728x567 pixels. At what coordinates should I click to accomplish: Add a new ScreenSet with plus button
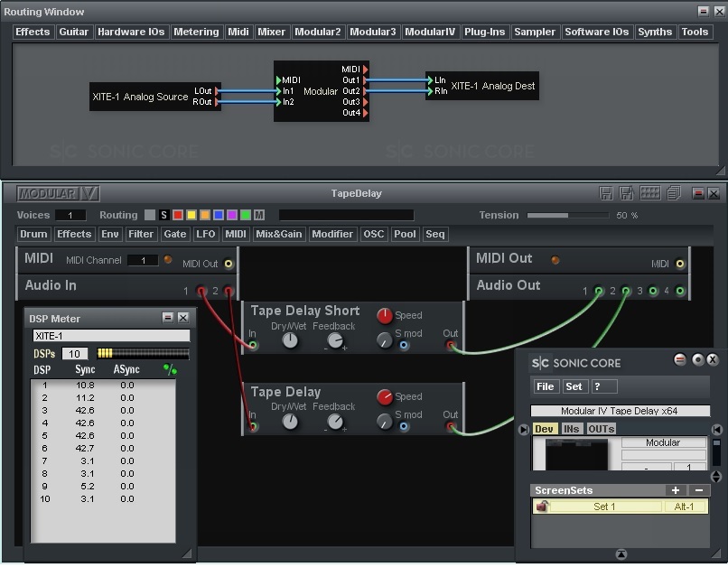(675, 490)
